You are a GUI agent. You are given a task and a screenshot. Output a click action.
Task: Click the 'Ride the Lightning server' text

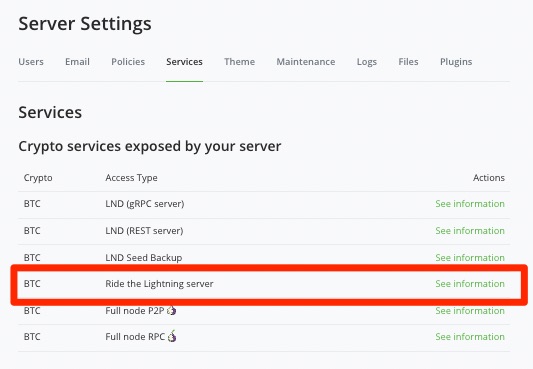pyautogui.click(x=159, y=284)
